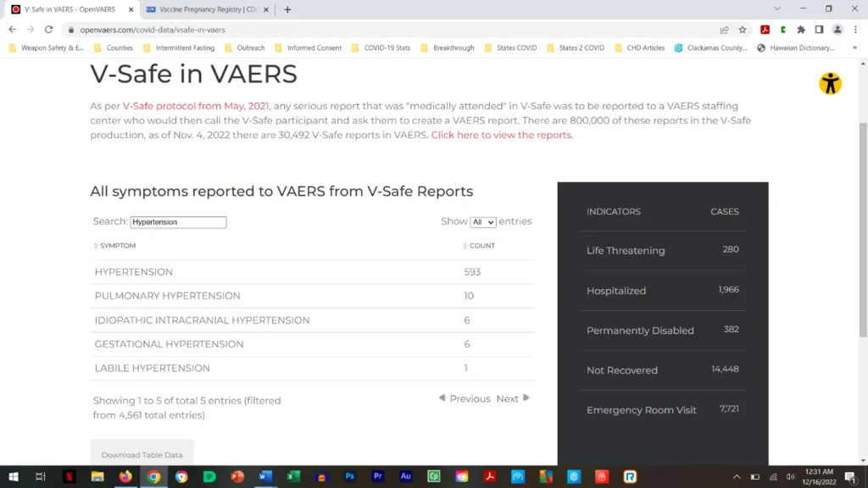The image size is (868, 488).
Task: Expand the bookmarks overflow chevron
Action: pyautogui.click(x=854, y=48)
